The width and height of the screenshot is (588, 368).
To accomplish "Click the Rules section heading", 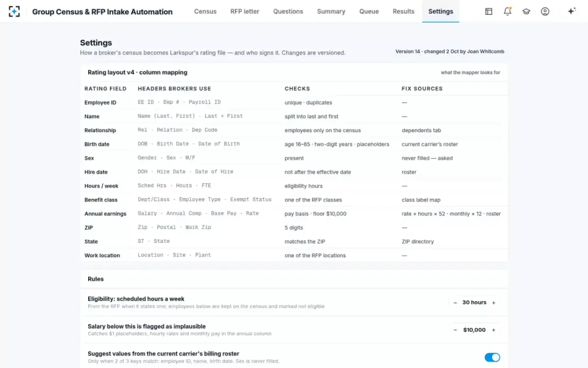I will pyautogui.click(x=96, y=279).
